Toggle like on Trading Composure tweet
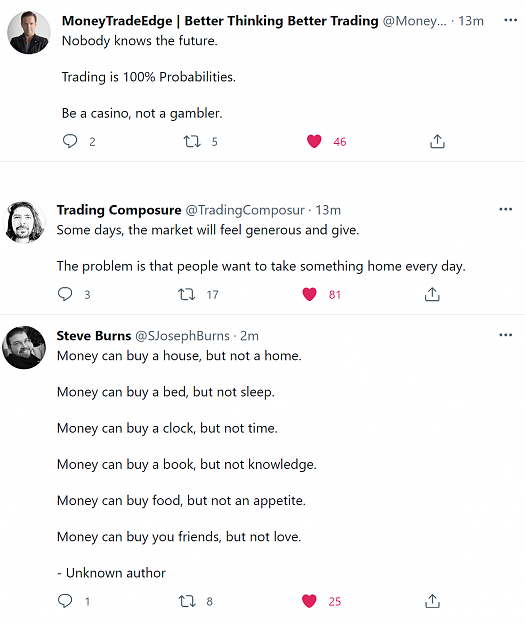This screenshot has width=525, height=625. pyautogui.click(x=309, y=294)
